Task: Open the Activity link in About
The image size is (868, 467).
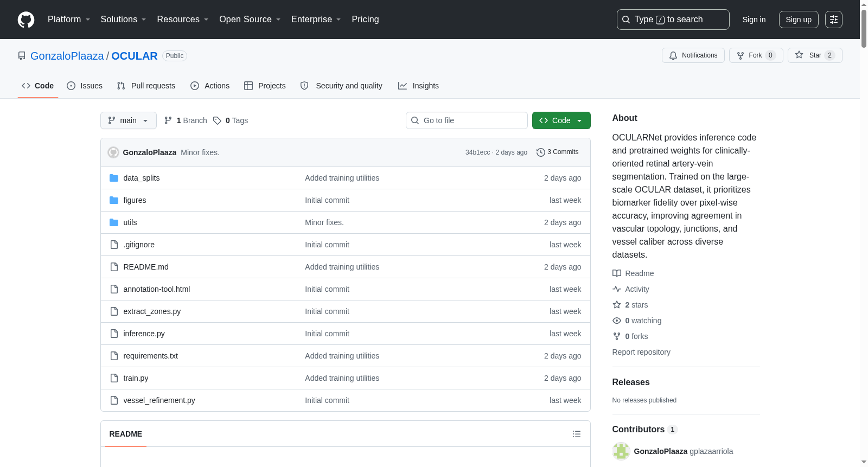Action: click(x=631, y=289)
